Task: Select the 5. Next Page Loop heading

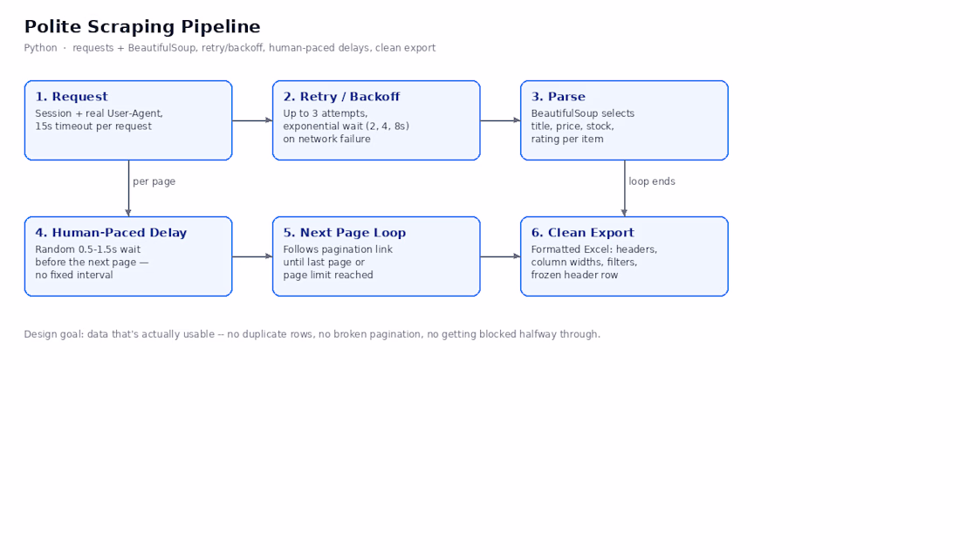Action: pos(344,233)
